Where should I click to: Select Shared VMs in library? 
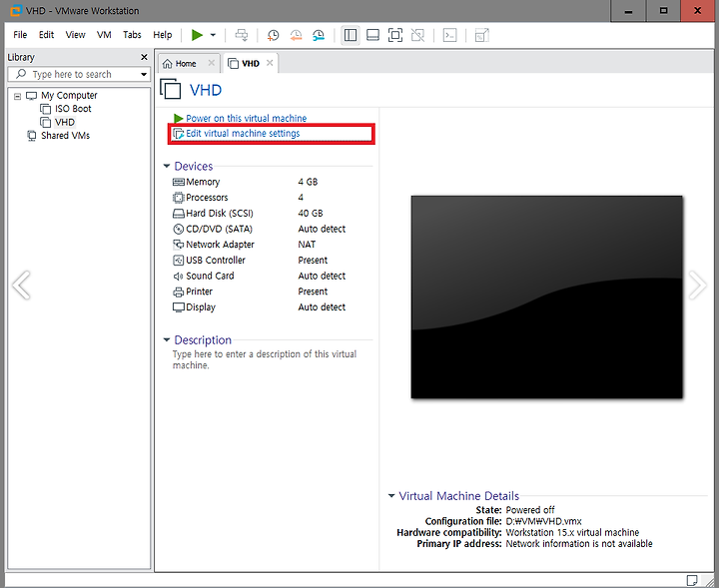65,136
